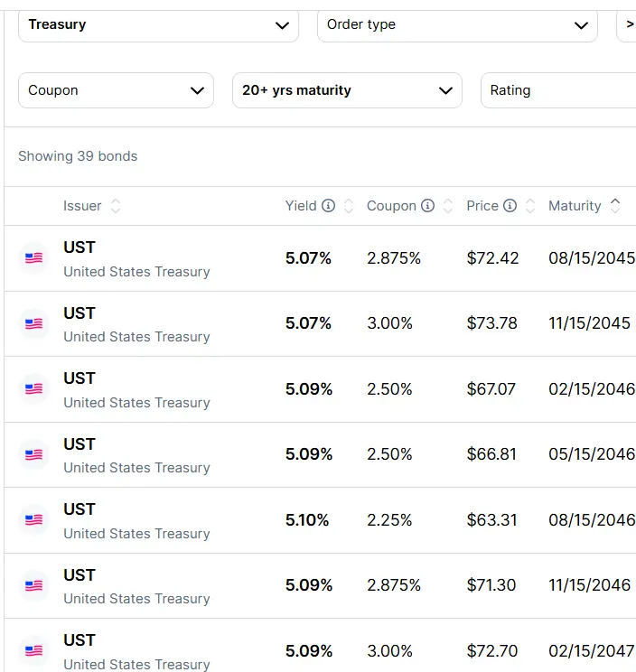Select maturity date 02/15/2047
Screen dimensions: 636x672
point(592,651)
